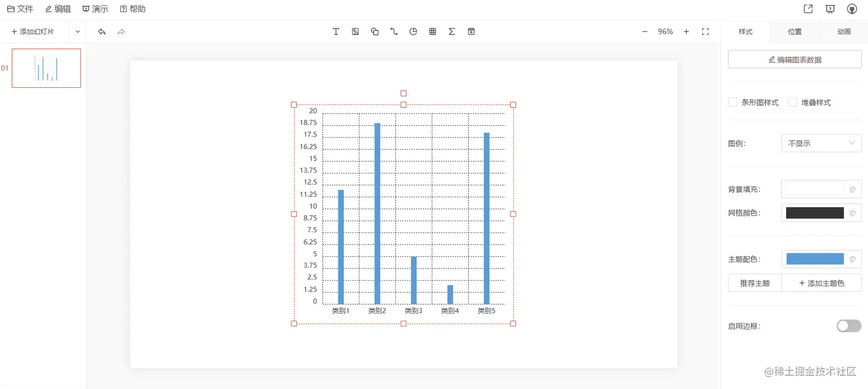Click the 类别2 bar in chart
Screen dimensions: 868x389
point(377,213)
